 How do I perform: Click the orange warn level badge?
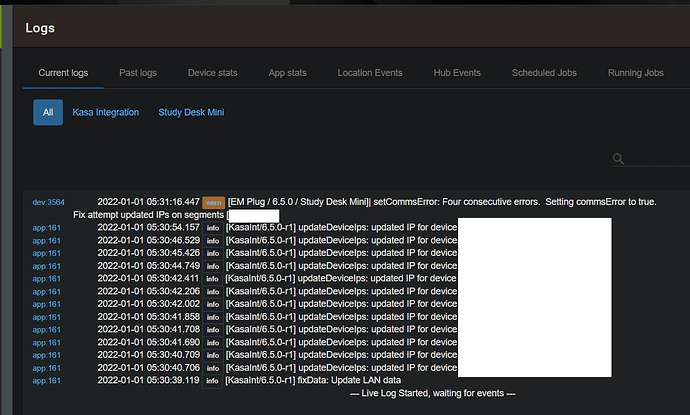tap(214, 202)
